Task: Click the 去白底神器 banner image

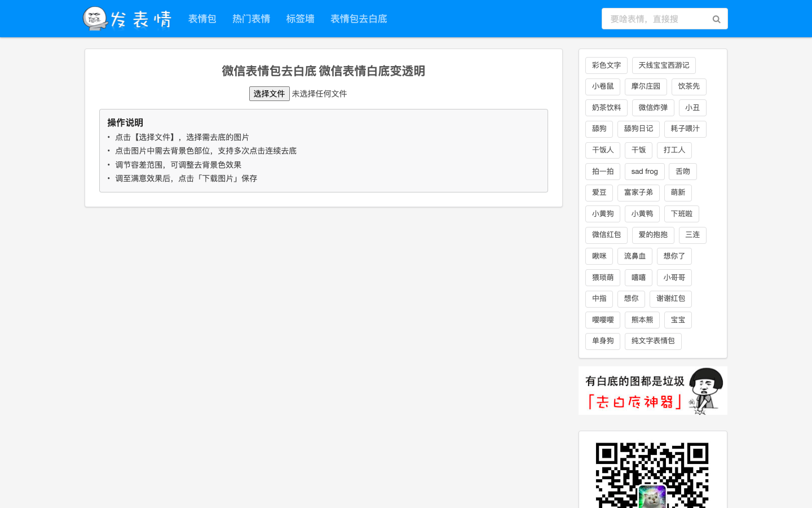Action: click(652, 390)
